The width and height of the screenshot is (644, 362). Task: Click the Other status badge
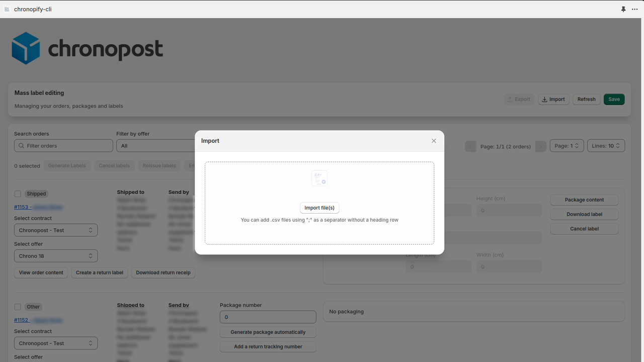tap(33, 307)
